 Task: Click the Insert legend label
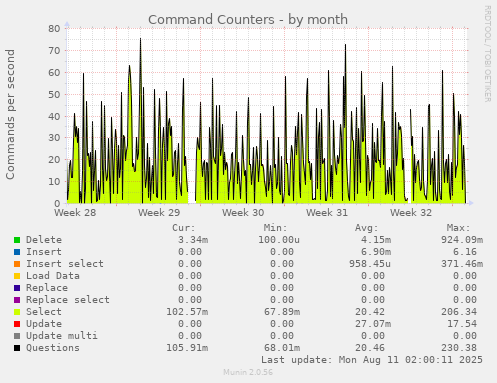[44, 252]
